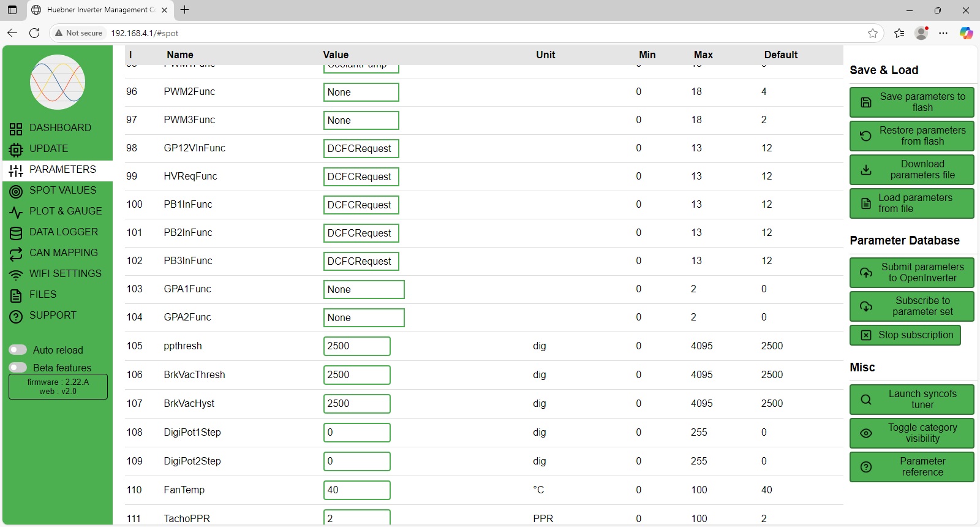
Task: Click the ppthresh value input box
Action: click(x=356, y=346)
